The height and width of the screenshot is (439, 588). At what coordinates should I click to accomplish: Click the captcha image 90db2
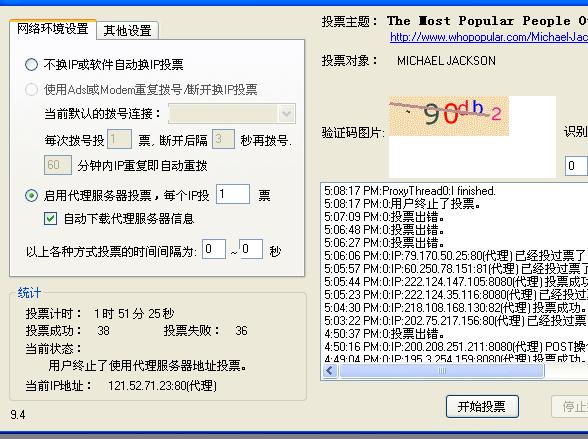pyautogui.click(x=449, y=116)
